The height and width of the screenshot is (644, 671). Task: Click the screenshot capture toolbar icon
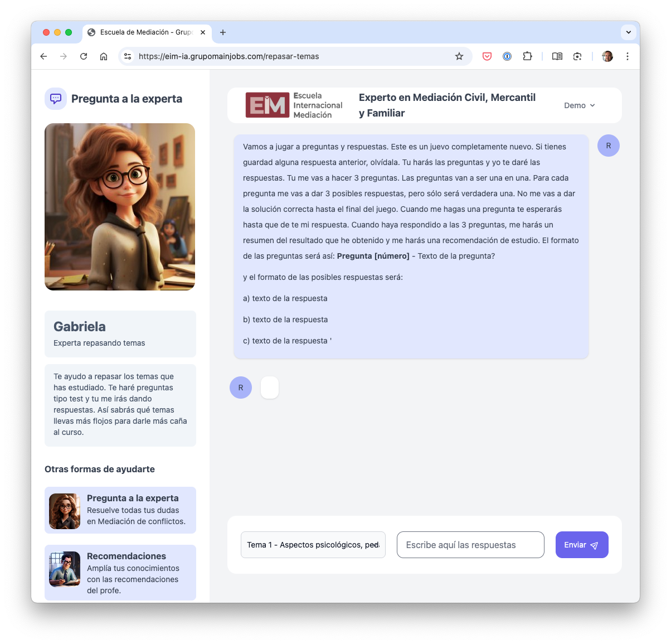point(577,56)
